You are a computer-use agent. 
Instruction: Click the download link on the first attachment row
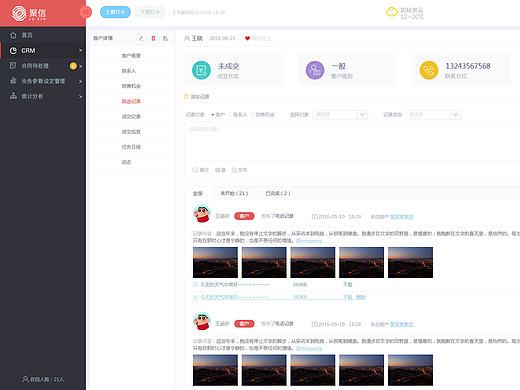348,284
